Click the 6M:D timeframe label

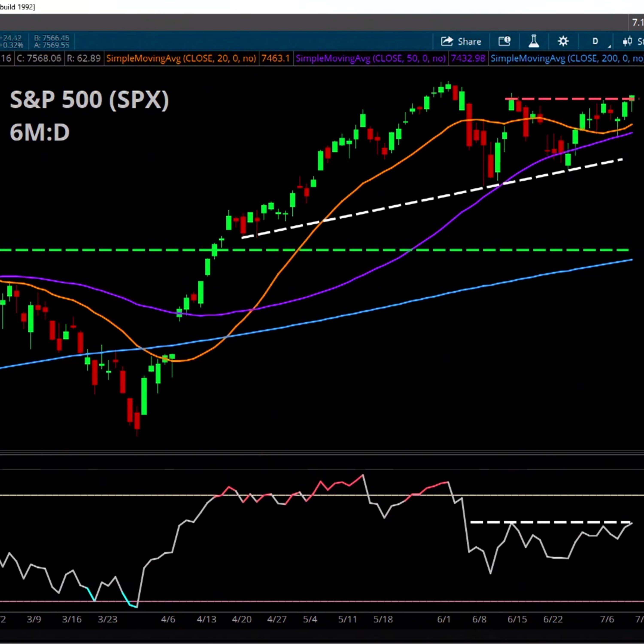click(x=40, y=132)
